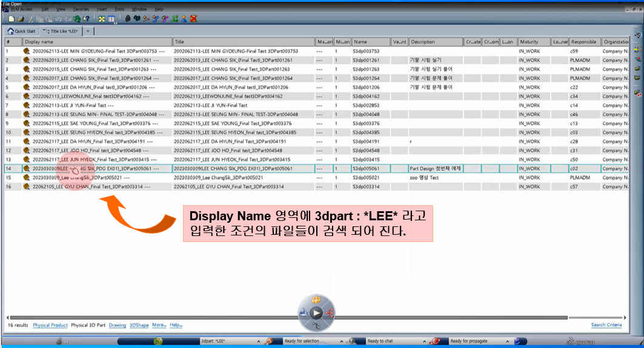
Task: Click the Help... link at bottom
Action: (x=176, y=325)
